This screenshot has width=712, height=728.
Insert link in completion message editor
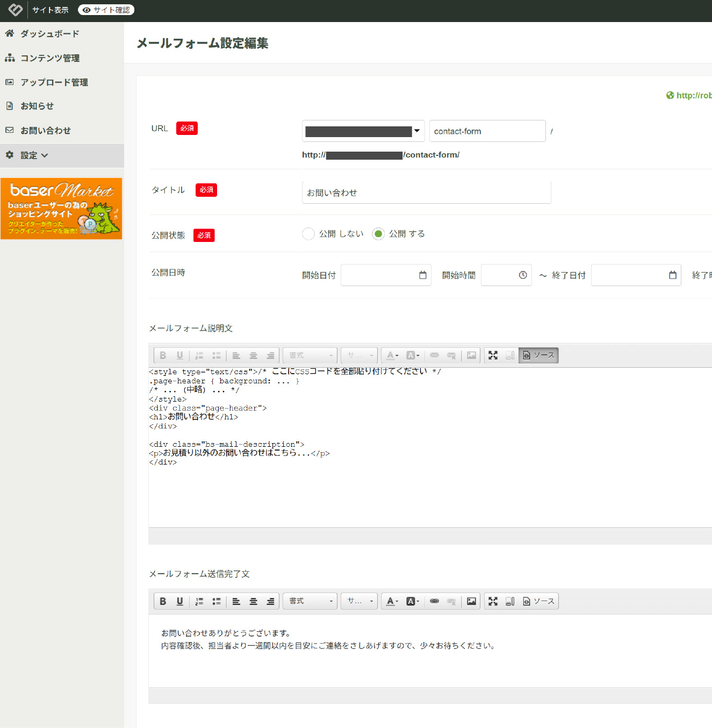[x=434, y=601]
